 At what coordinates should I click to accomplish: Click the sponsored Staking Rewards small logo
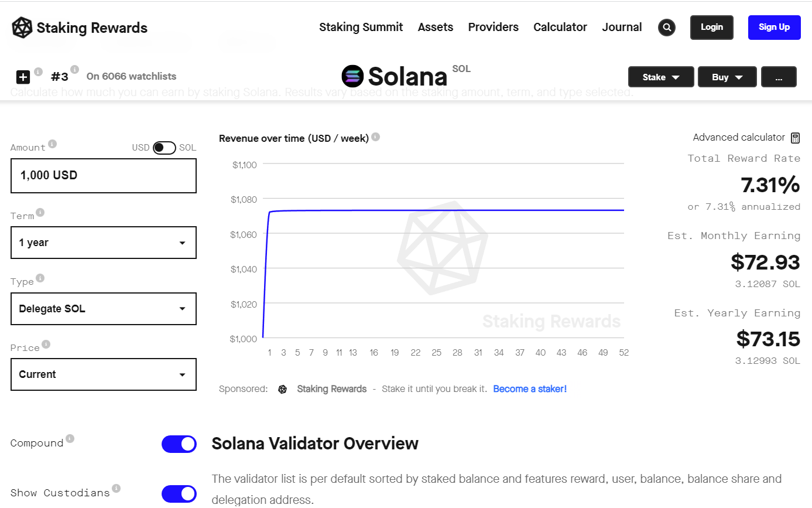[x=282, y=389]
